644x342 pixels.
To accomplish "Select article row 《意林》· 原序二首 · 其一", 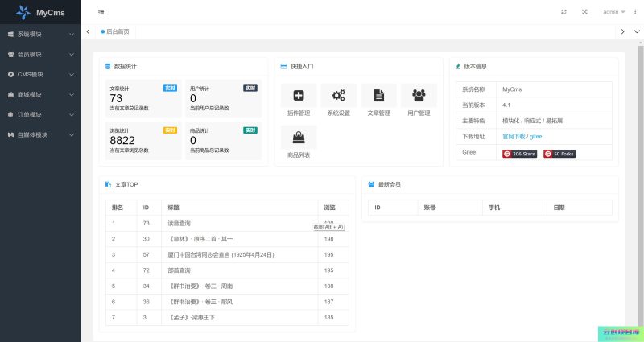I will click(227, 239).
